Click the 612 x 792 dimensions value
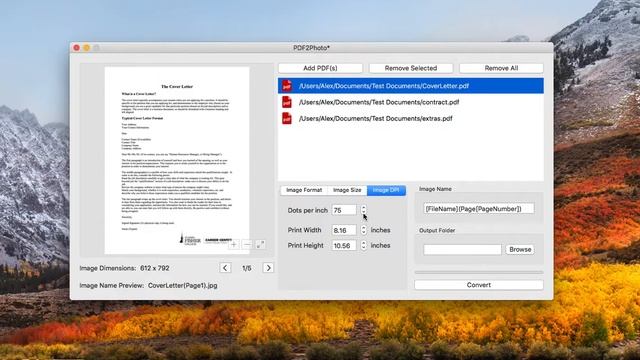This screenshot has width=640, height=360. tap(155, 268)
